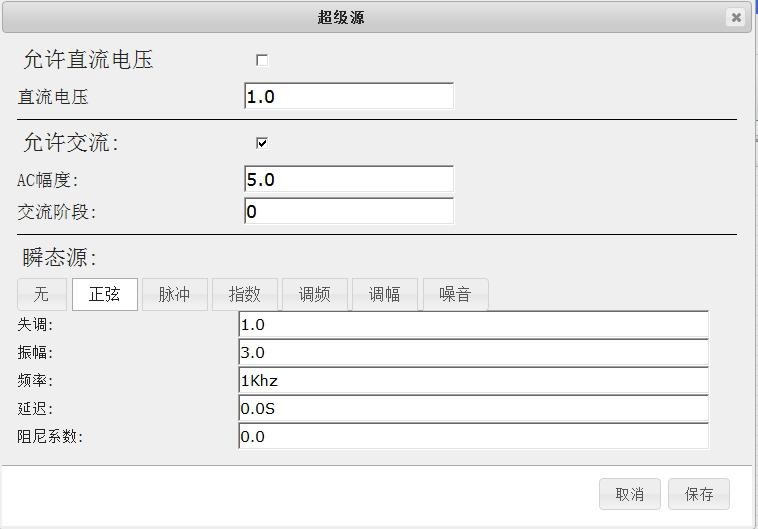
Task: Click the 直流电压 label
Action: (53, 97)
